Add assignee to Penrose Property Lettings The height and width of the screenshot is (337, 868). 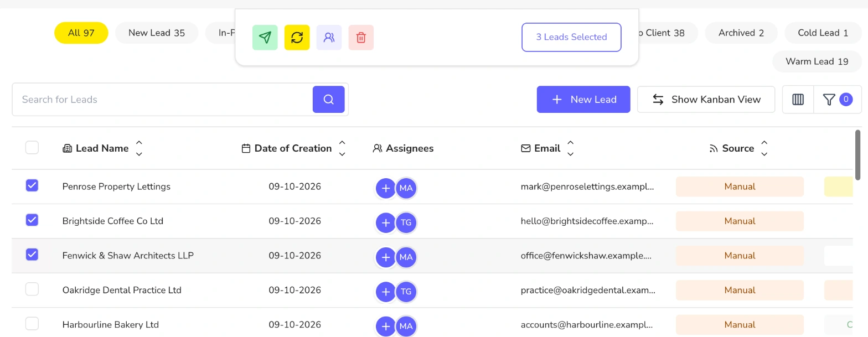click(386, 188)
